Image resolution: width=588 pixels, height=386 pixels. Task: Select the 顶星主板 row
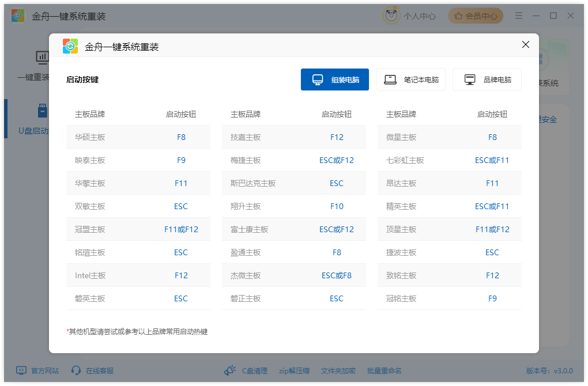tap(449, 229)
